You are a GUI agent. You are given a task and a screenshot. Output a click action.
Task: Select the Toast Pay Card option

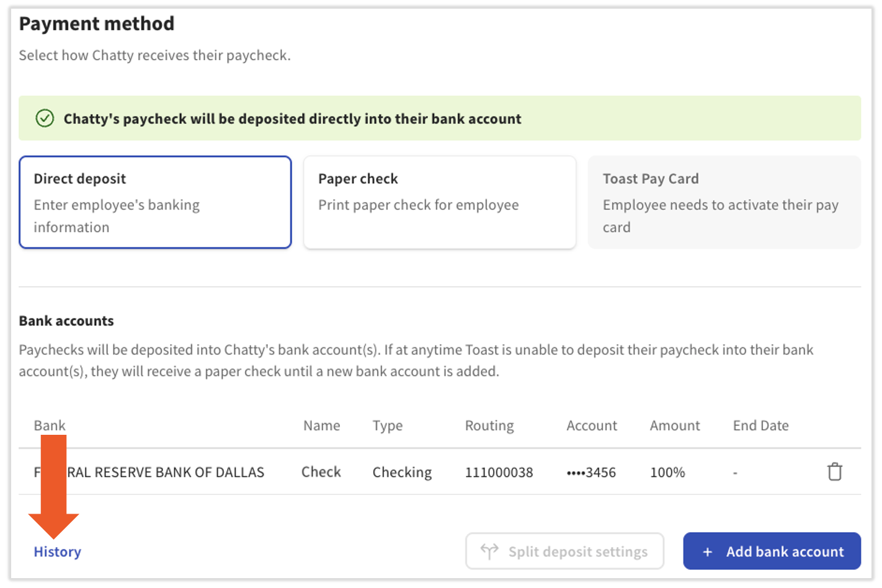point(724,202)
